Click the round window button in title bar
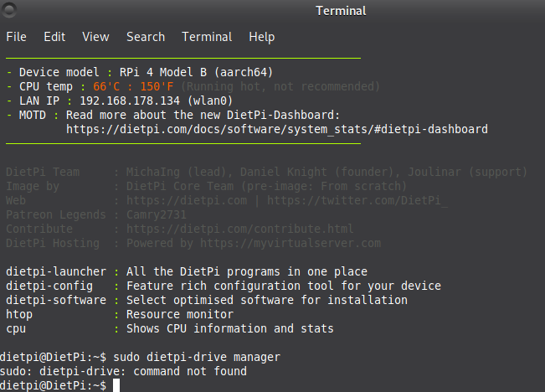The image size is (545, 392). pyautogui.click(x=9, y=9)
